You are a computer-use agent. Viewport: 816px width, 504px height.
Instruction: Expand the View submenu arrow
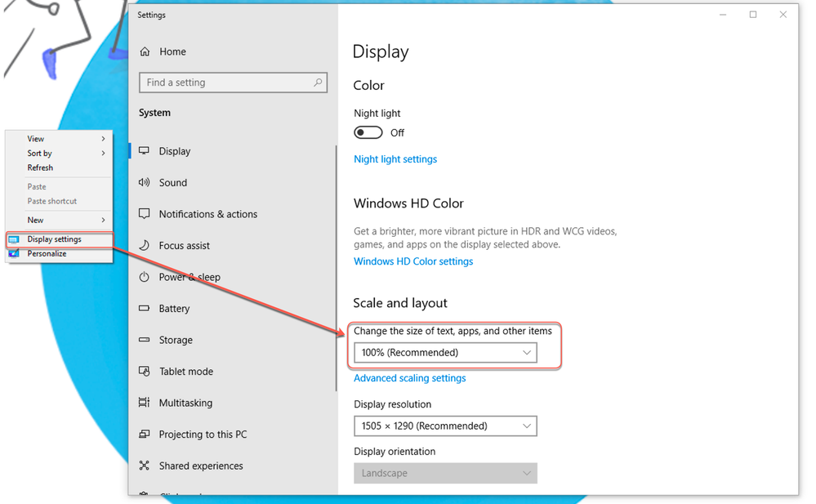pyautogui.click(x=103, y=139)
